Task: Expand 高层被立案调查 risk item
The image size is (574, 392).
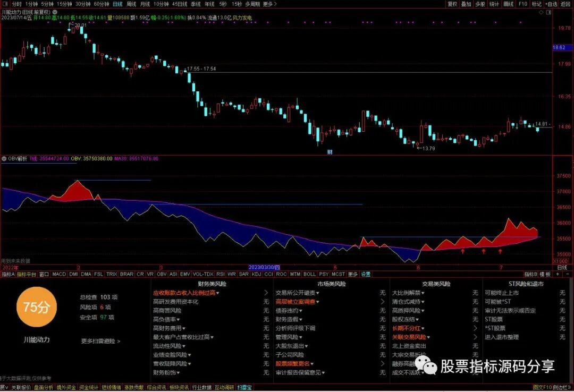Action: click(x=297, y=302)
